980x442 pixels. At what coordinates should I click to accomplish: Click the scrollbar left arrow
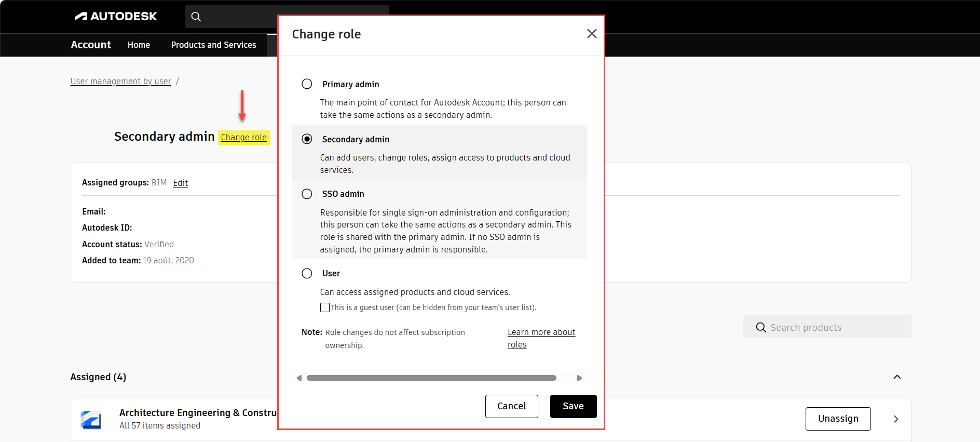pos(299,378)
